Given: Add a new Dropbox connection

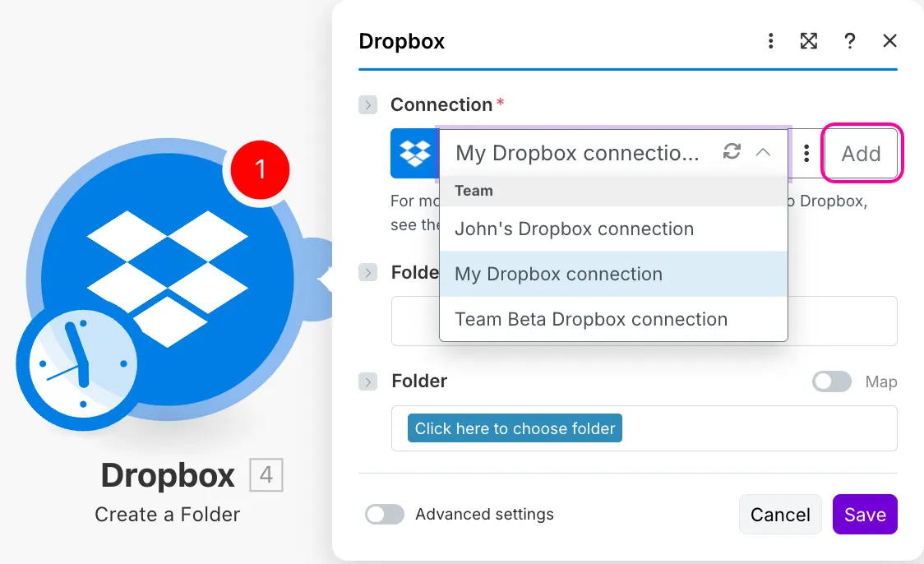Looking at the screenshot, I should coord(861,153).
